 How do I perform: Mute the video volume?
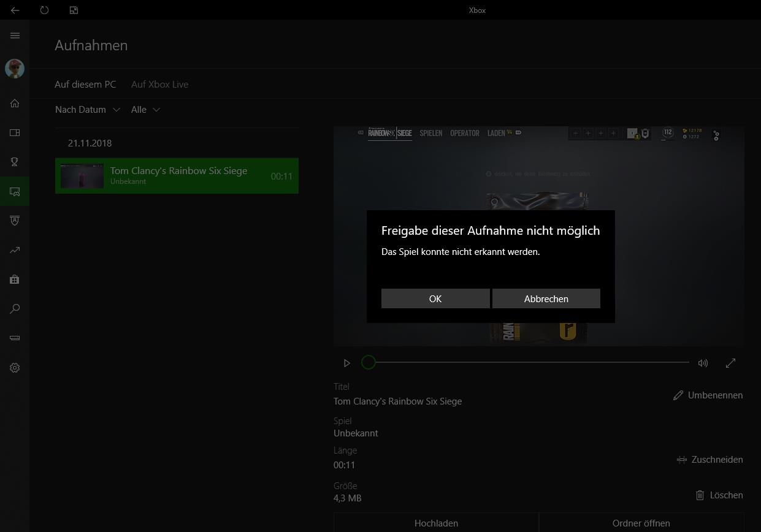pos(703,363)
